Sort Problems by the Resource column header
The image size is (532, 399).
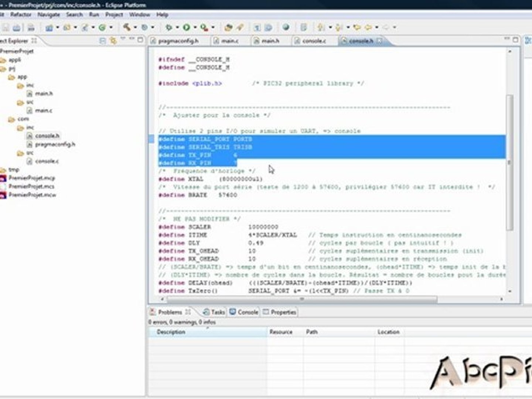(285, 332)
